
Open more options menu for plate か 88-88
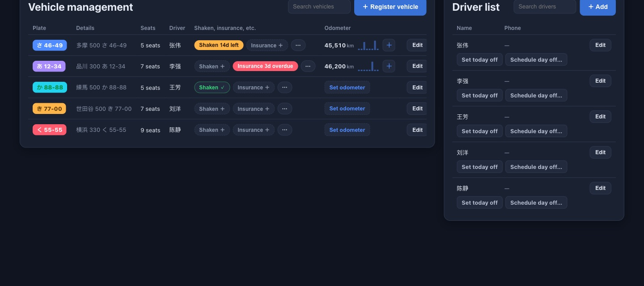[285, 88]
